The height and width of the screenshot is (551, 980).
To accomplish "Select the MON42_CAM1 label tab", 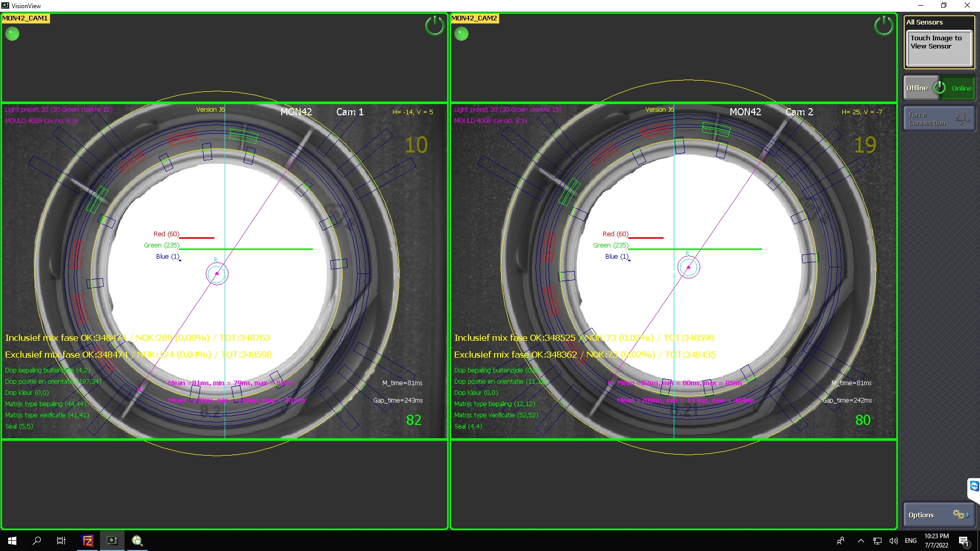I will coord(26,18).
